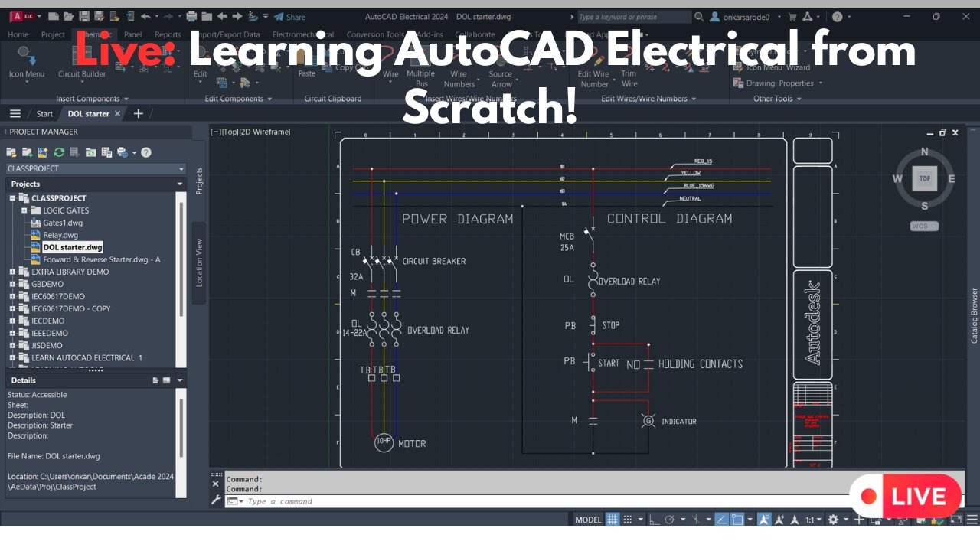Click the Share button in the title bar
980x551 pixels.
pyautogui.click(x=289, y=17)
